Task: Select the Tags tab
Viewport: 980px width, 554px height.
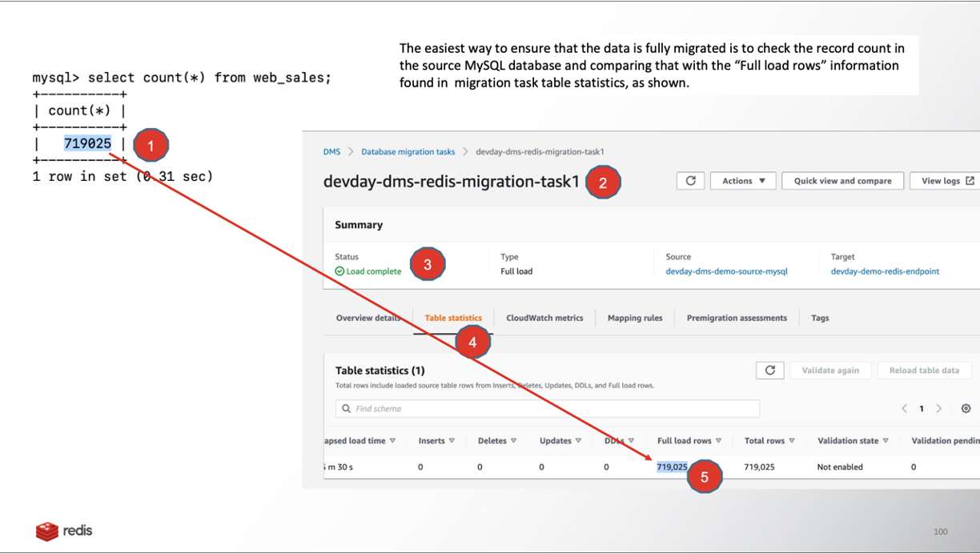Action: point(820,318)
